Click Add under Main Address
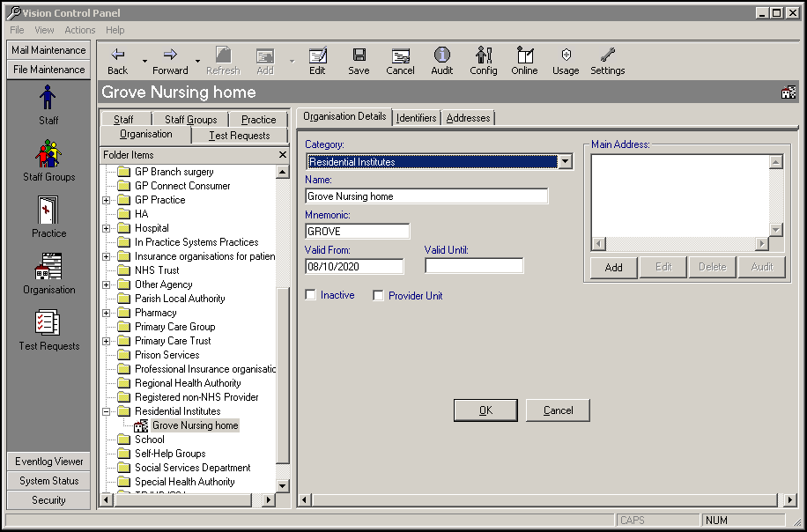This screenshot has width=807, height=532. point(613,267)
